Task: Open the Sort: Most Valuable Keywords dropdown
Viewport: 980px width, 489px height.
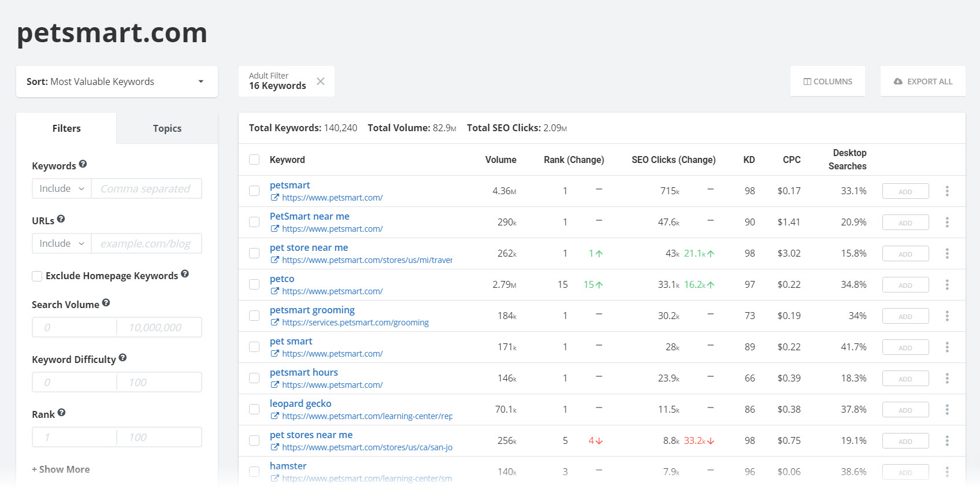Action: tap(117, 81)
